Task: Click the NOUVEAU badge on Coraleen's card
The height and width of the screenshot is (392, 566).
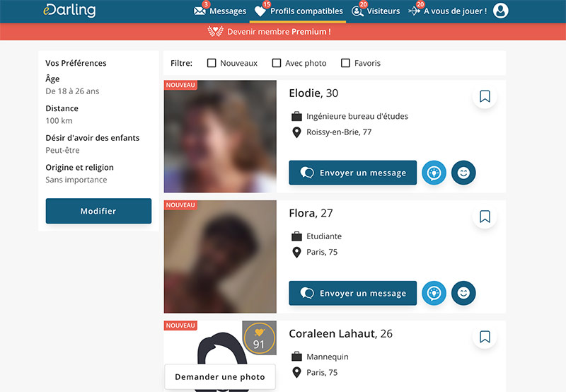Action: [x=180, y=325]
